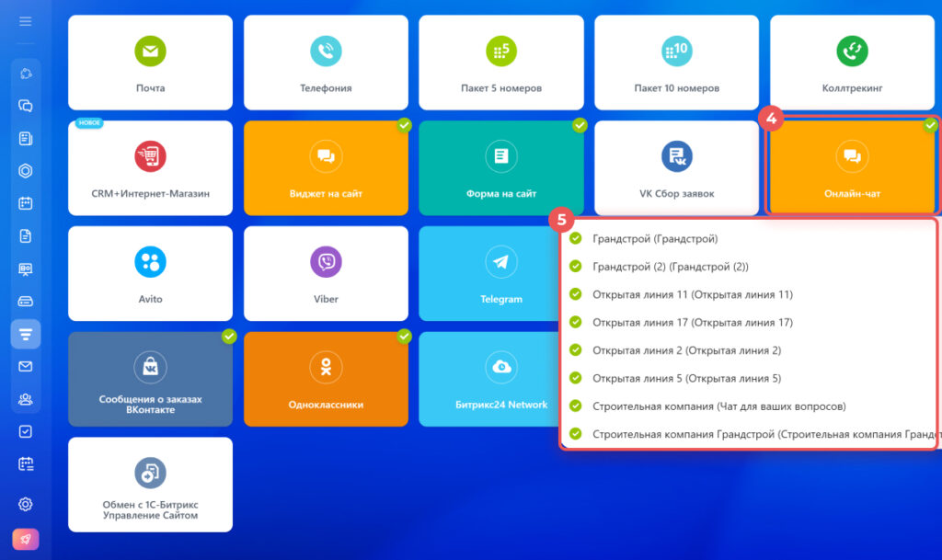Screen dimensions: 942x560
Task: Click the rocket icon at sidebar bottom
Action: [x=26, y=539]
